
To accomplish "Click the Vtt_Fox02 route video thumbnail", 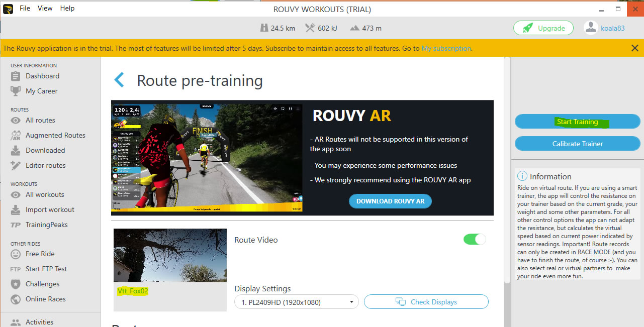I will [x=170, y=255].
